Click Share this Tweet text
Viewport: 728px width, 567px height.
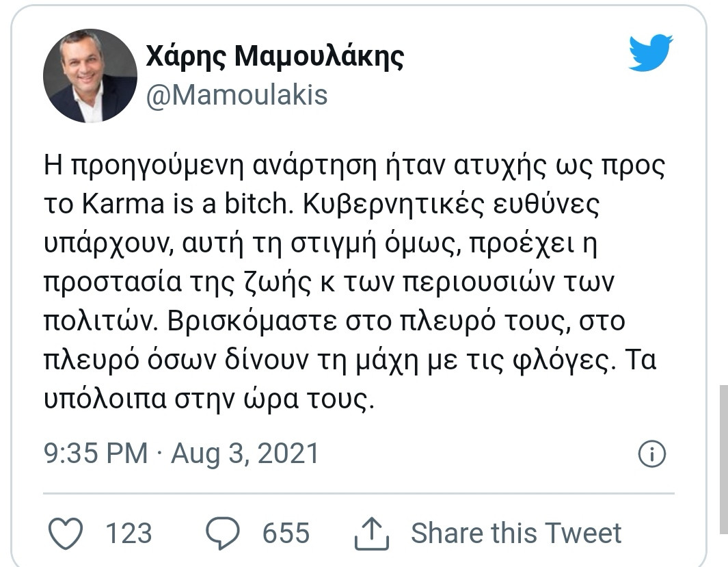516,533
